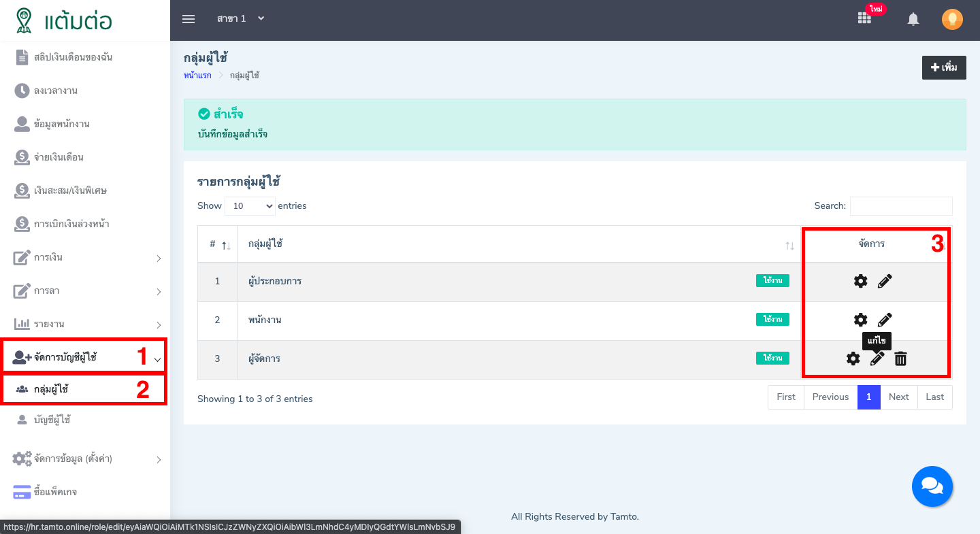This screenshot has height=534, width=980.
Task: Click the หน้าแรก breadcrumb link
Action: [x=197, y=76]
